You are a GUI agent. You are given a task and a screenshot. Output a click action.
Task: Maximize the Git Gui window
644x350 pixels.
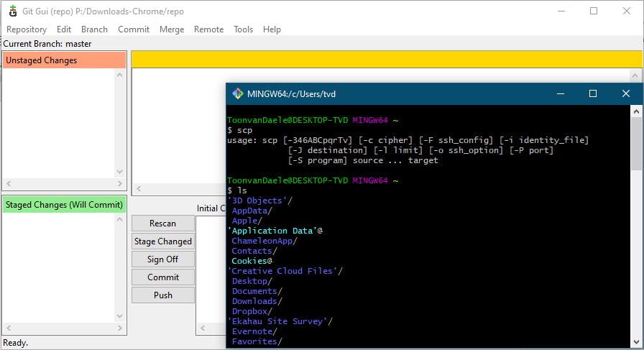pyautogui.click(x=594, y=11)
